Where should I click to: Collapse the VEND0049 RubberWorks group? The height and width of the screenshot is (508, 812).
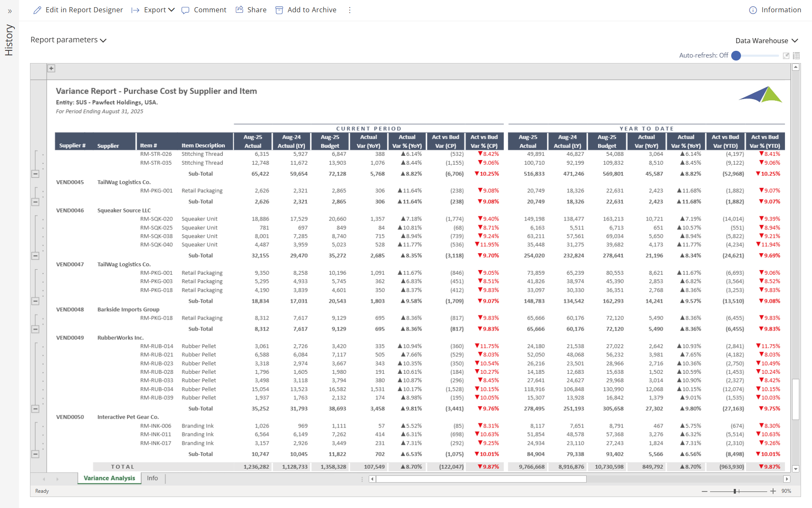[36, 409]
